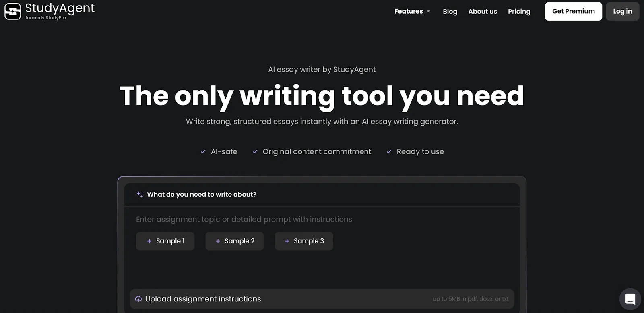Click the 'Ready to use' text
The width and height of the screenshot is (644, 313).
(420, 151)
